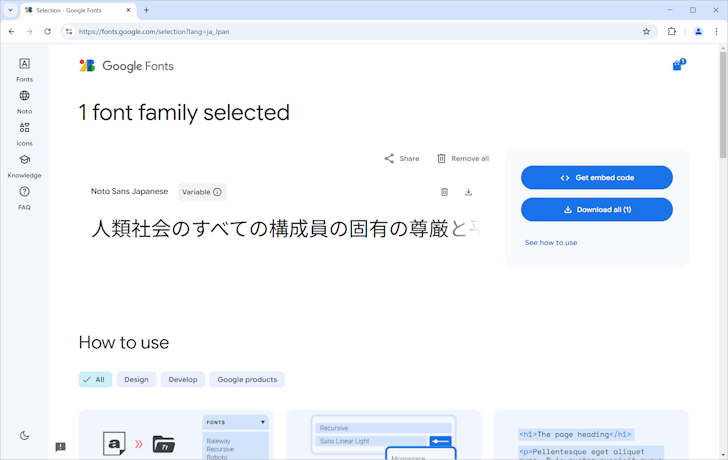Reload the current page

[x=47, y=32]
